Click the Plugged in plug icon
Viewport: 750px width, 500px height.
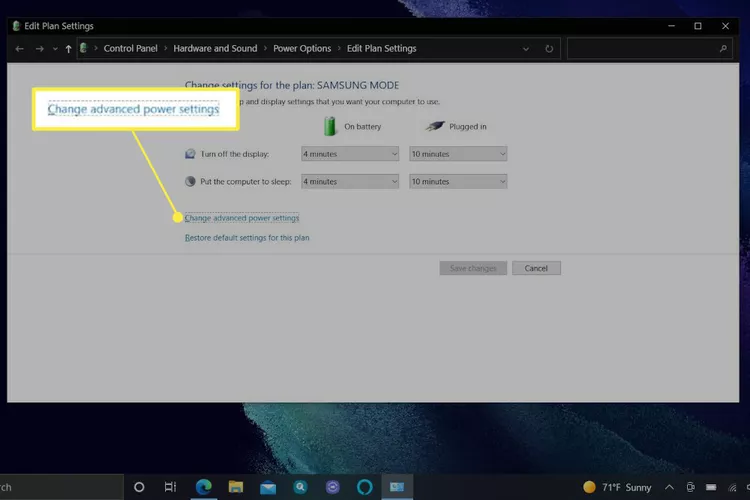click(x=435, y=126)
